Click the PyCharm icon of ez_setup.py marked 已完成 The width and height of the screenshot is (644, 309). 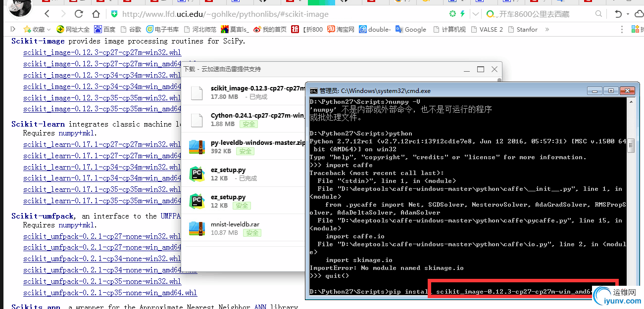pos(197,174)
